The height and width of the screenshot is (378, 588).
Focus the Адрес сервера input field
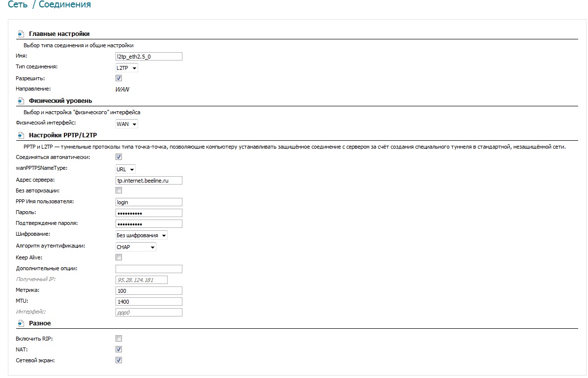(149, 181)
